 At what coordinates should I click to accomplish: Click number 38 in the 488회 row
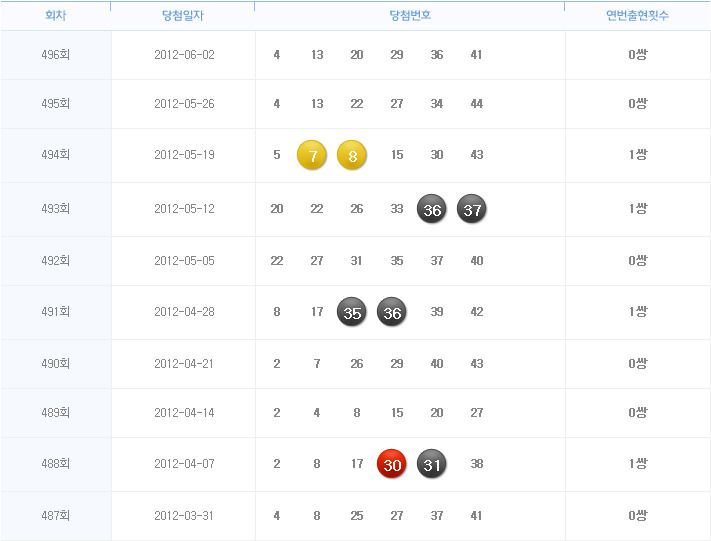(x=477, y=463)
